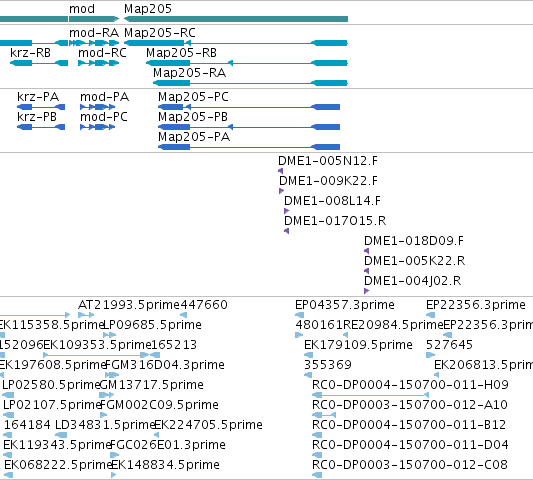Viewport: 533px width, 480px height.
Task: Click the mod gene arrow bar
Action: click(x=94, y=19)
